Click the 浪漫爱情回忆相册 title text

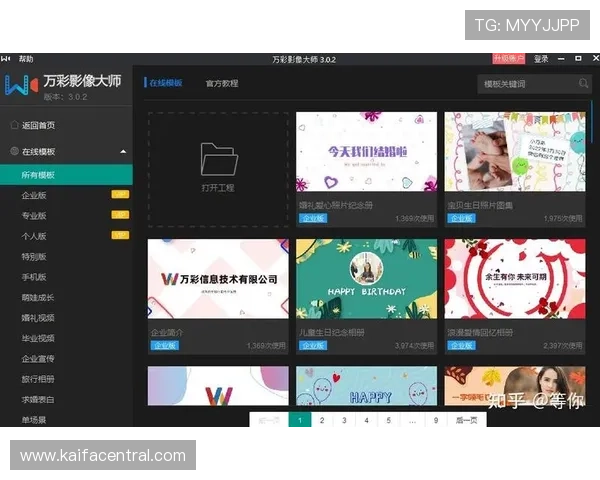click(480, 332)
